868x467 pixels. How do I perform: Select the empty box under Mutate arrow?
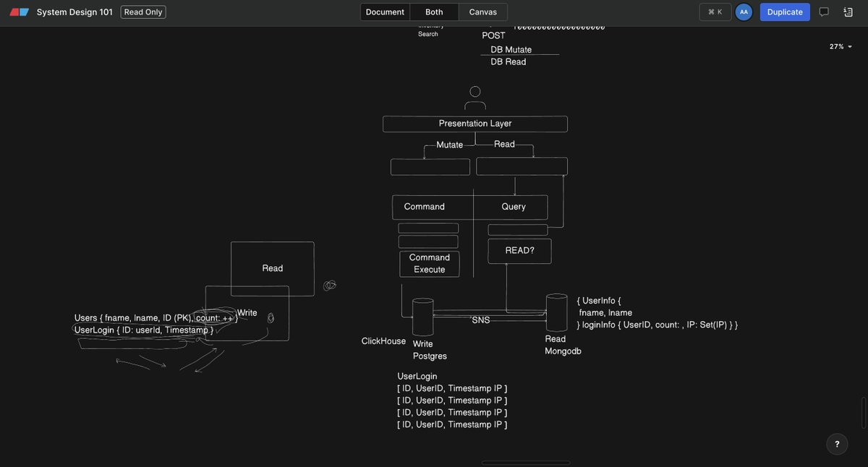(430, 167)
